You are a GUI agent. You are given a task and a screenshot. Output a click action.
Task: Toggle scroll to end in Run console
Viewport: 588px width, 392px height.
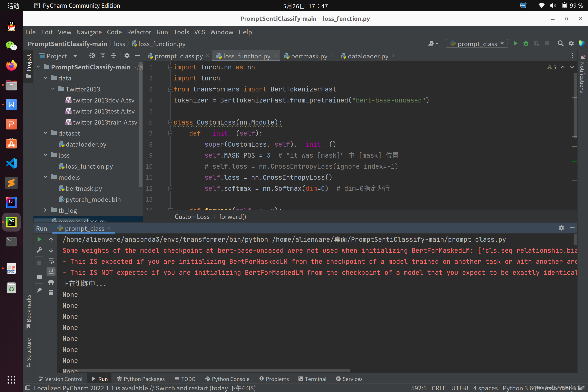pos(51,271)
